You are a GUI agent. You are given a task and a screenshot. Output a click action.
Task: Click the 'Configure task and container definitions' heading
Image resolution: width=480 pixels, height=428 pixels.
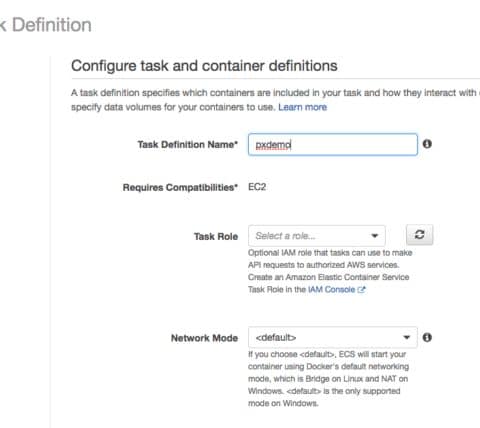[204, 66]
